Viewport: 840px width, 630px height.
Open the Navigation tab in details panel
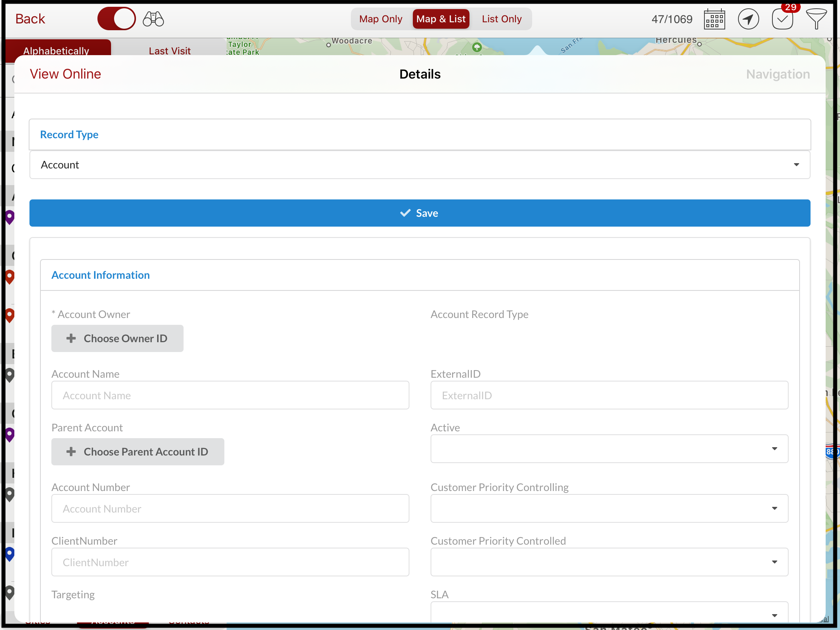pos(777,74)
